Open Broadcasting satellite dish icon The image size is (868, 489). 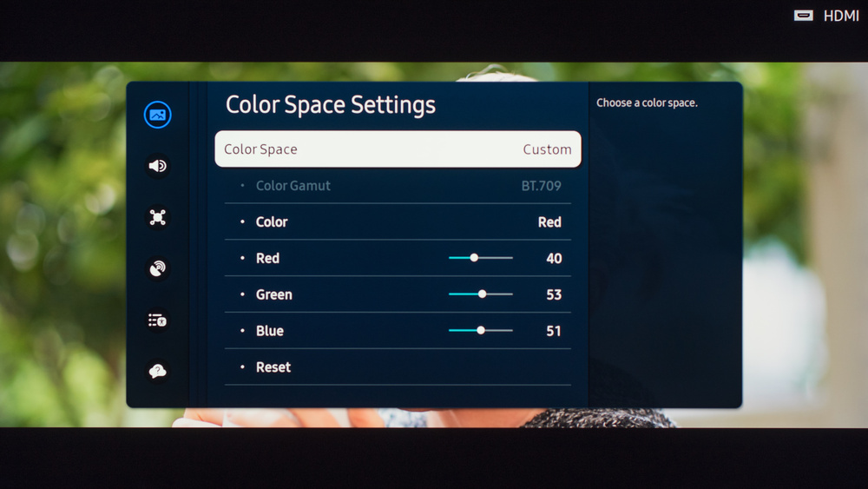157,268
